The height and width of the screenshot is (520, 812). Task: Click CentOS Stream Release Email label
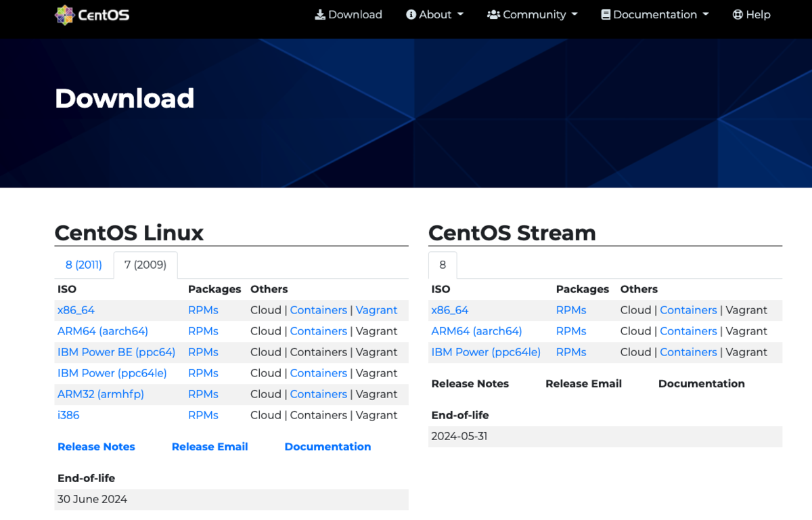coord(583,384)
